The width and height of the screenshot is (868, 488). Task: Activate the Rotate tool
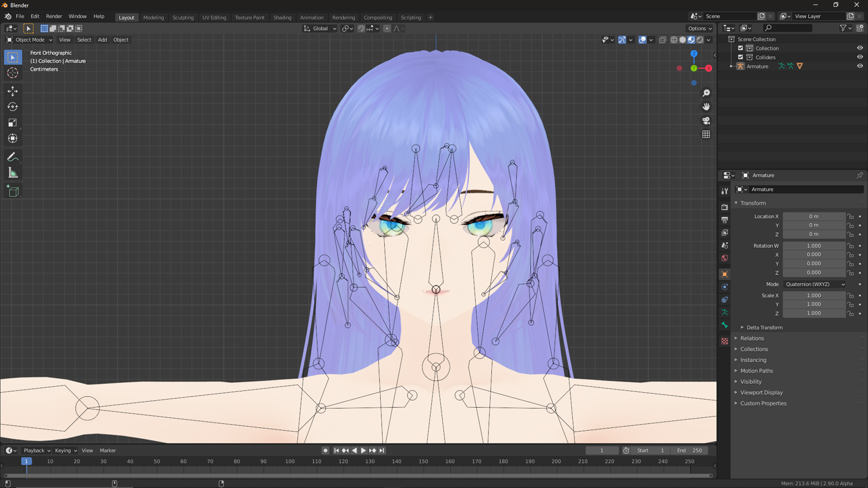click(13, 106)
